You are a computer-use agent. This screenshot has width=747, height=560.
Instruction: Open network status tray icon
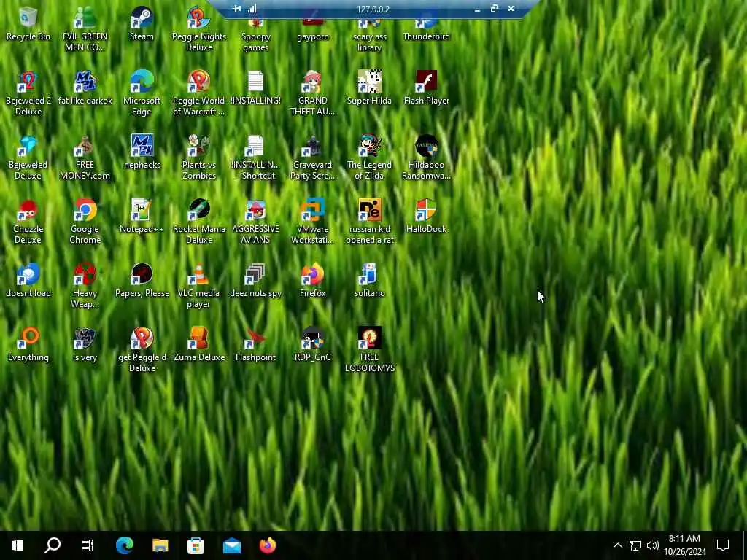pos(635,545)
